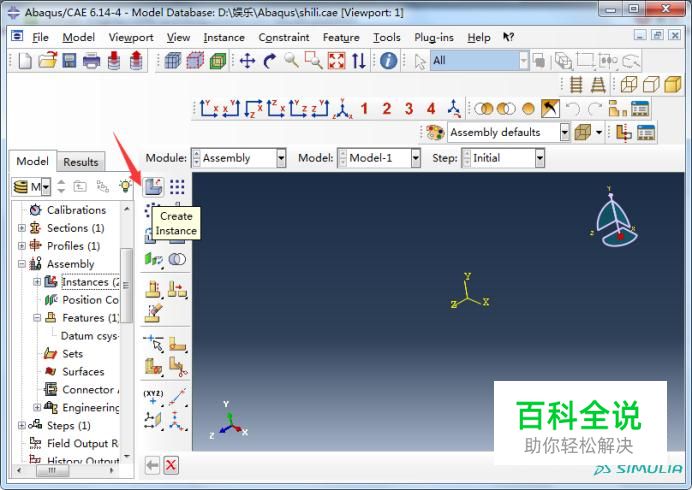Select Calibrations in the model tree
The height and width of the screenshot is (490, 692).
tap(76, 210)
